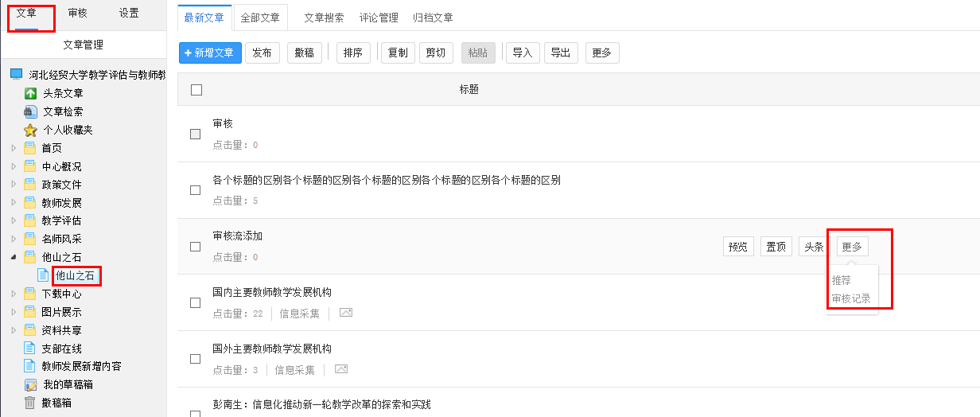Open article 国外主要教师教学发展机构 title link
The height and width of the screenshot is (417, 980).
click(x=272, y=349)
